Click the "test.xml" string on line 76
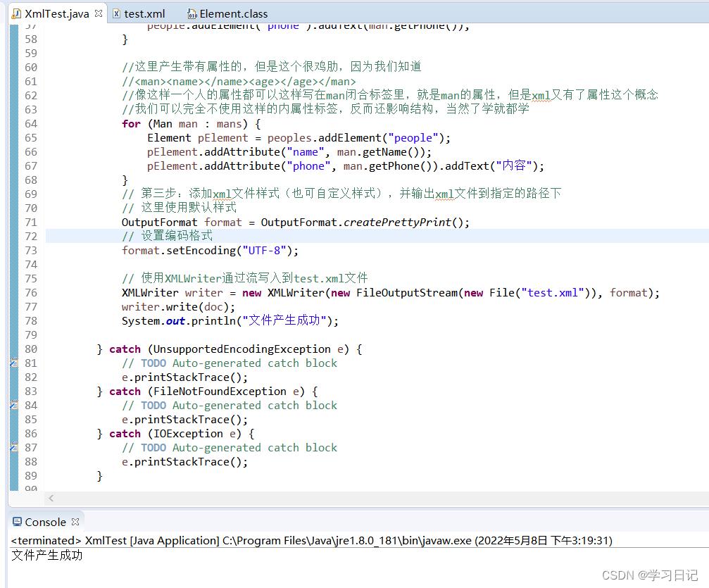Image resolution: width=709 pixels, height=588 pixels. click(x=553, y=293)
